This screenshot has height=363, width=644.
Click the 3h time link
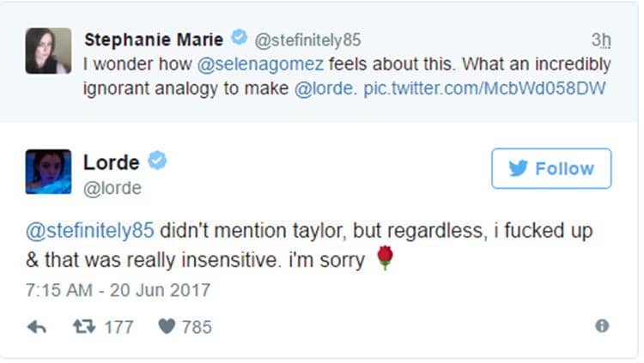tap(600, 39)
